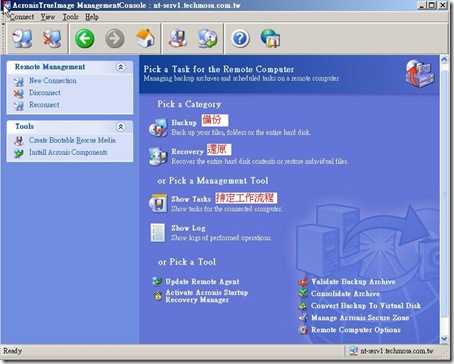Open Show Log
This screenshot has width=454, height=364.
(188, 228)
